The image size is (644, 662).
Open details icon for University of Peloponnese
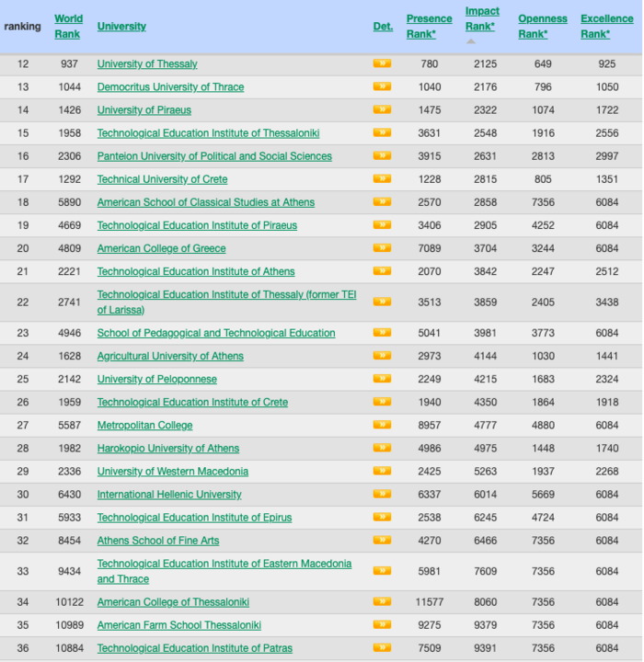382,378
